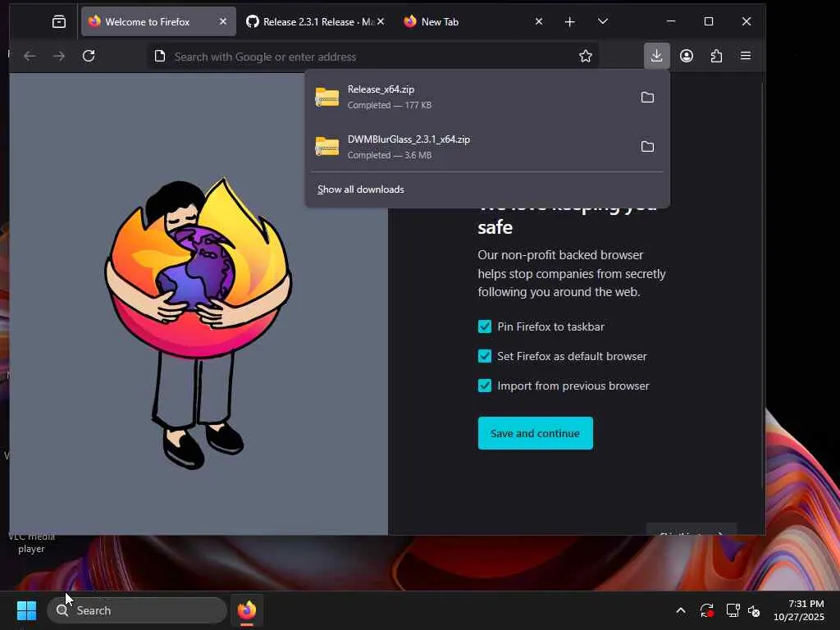The width and height of the screenshot is (840, 630).
Task: Open the Extensions puzzle icon
Action: (716, 56)
